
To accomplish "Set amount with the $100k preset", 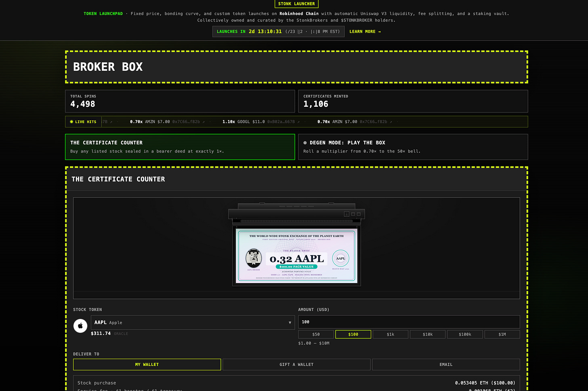I will 465,334.
